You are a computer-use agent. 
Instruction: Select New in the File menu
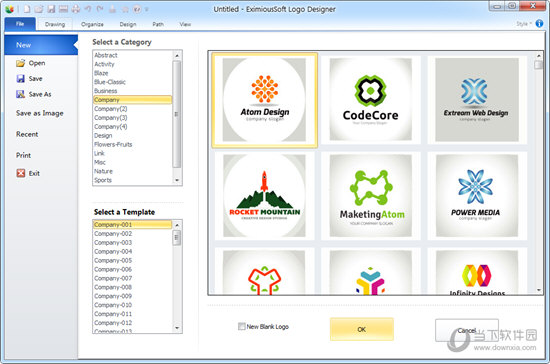coord(41,45)
